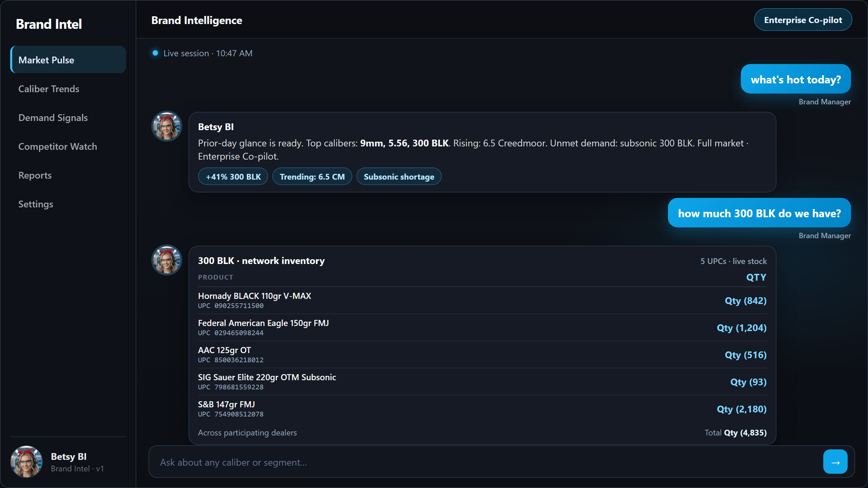This screenshot has height=488, width=868.
Task: Click quantity Qty (842)
Action: (x=746, y=301)
